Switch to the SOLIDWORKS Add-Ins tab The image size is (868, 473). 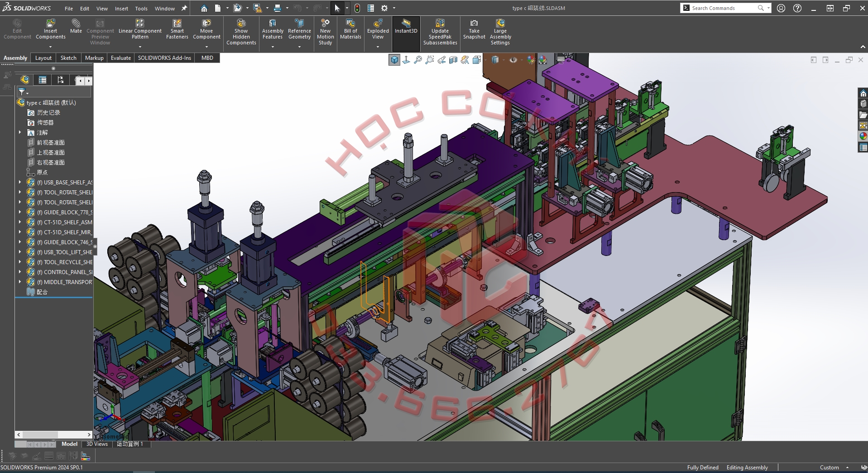coord(164,58)
